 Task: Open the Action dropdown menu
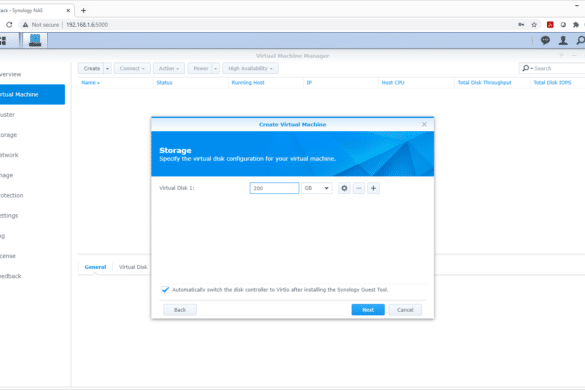169,68
